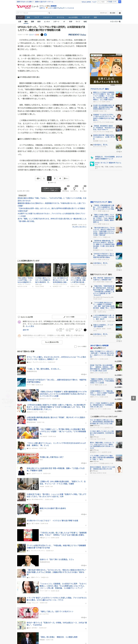Share the article on Facebook
The width and height of the screenshot is (138, 644).
[x=45, y=35]
